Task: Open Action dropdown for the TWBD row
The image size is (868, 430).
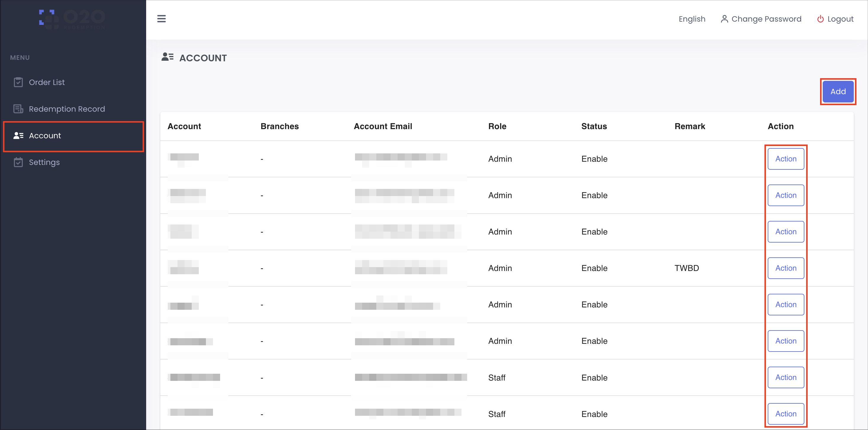Action: [x=786, y=268]
